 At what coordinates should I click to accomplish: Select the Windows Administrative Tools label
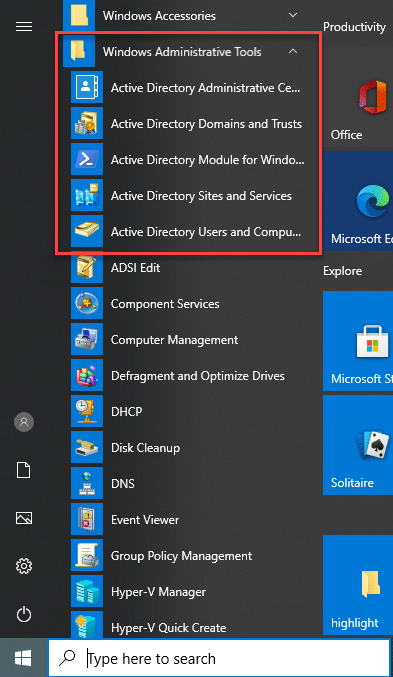coord(182,52)
